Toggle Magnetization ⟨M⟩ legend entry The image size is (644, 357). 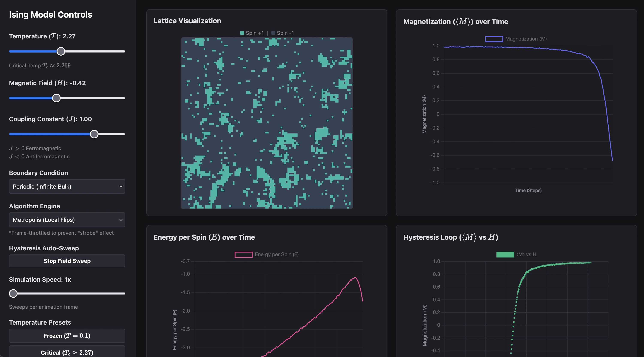[516, 39]
